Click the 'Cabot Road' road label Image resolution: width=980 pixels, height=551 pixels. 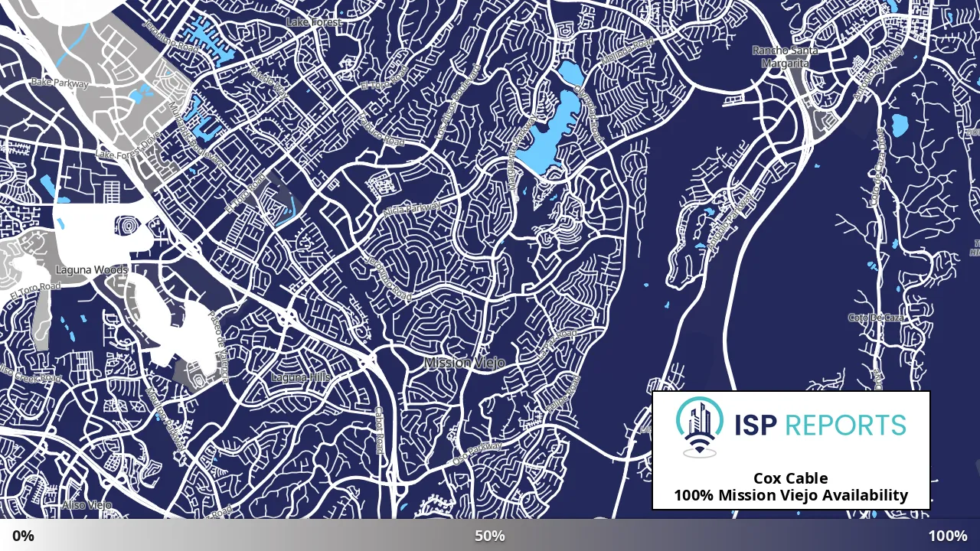[x=378, y=430]
